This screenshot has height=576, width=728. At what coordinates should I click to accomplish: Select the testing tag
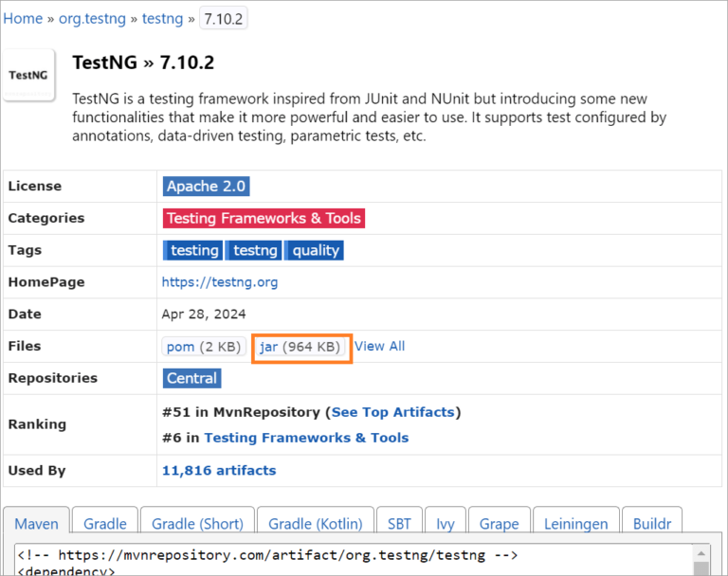[x=193, y=250]
